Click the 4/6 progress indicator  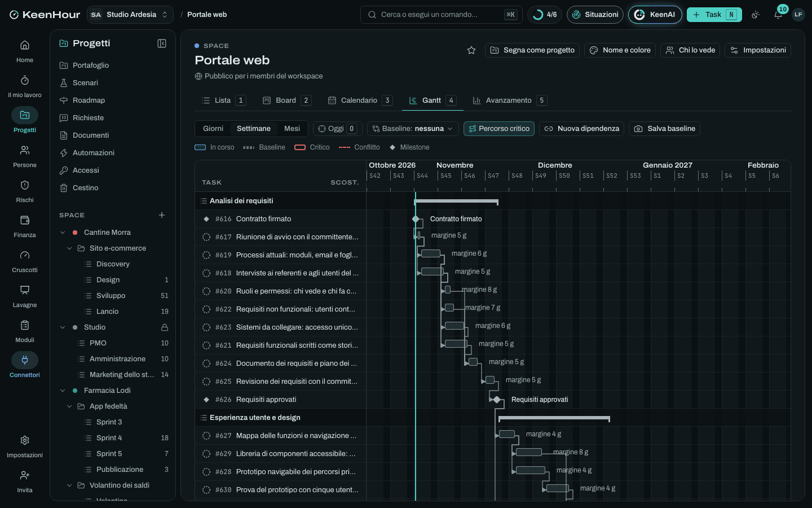tap(545, 15)
